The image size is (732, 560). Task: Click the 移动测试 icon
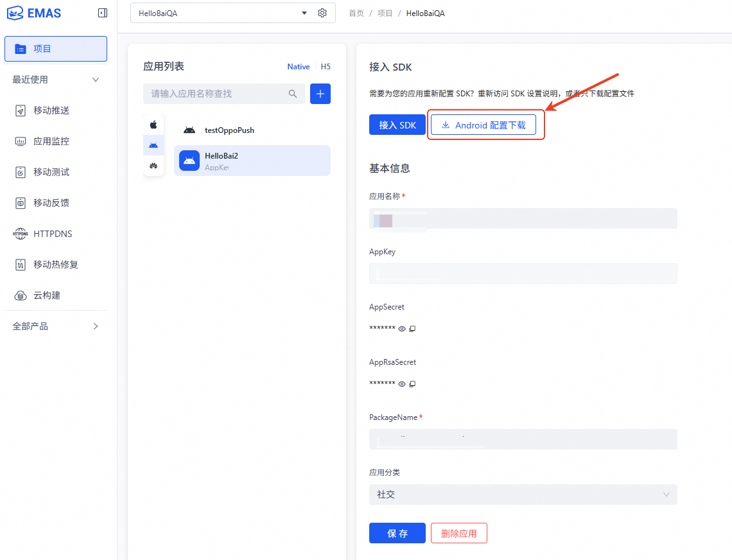click(21, 172)
